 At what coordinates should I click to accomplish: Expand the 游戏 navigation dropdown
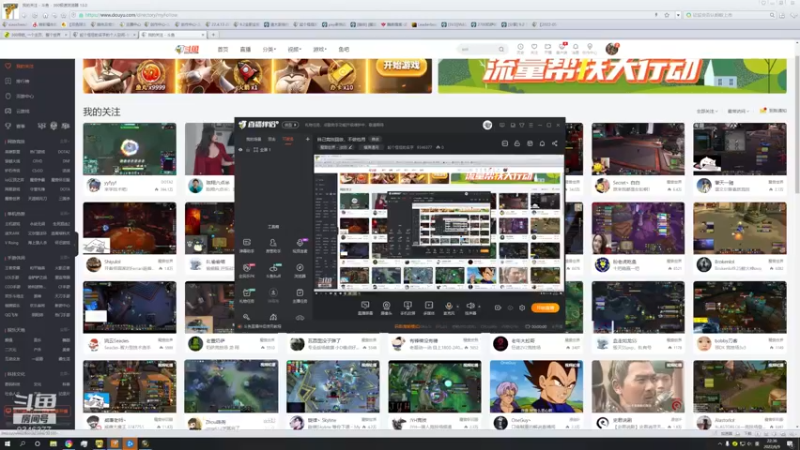[319, 49]
